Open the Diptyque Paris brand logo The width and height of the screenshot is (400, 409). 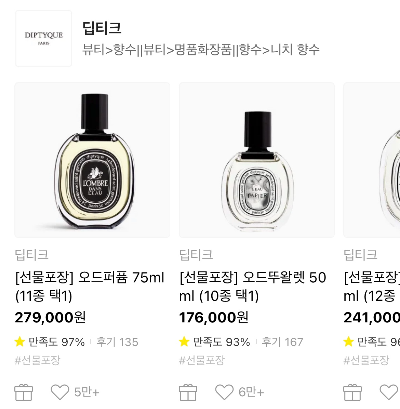(x=43, y=38)
